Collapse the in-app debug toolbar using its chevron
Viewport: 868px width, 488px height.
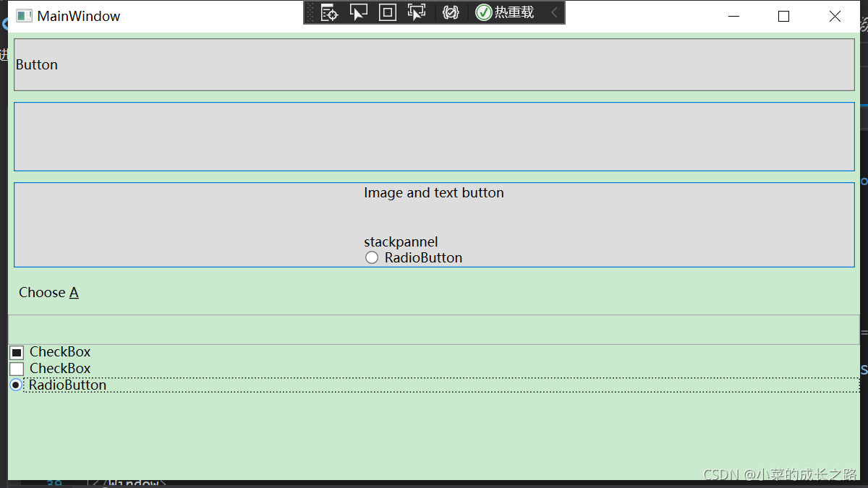pyautogui.click(x=556, y=12)
